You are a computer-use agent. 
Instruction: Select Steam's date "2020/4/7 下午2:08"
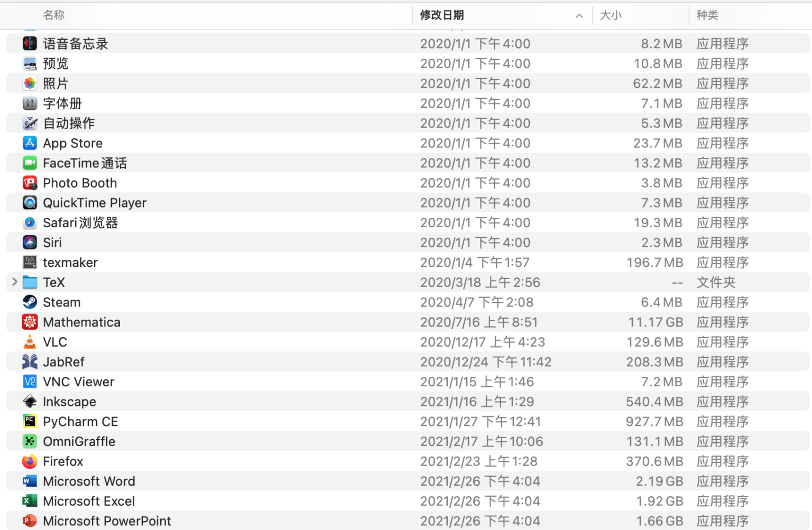pos(477,302)
